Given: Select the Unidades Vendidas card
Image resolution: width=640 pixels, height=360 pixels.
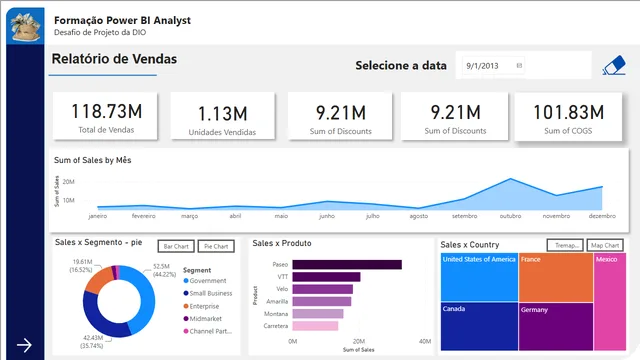Looking at the screenshot, I should coord(222,116).
